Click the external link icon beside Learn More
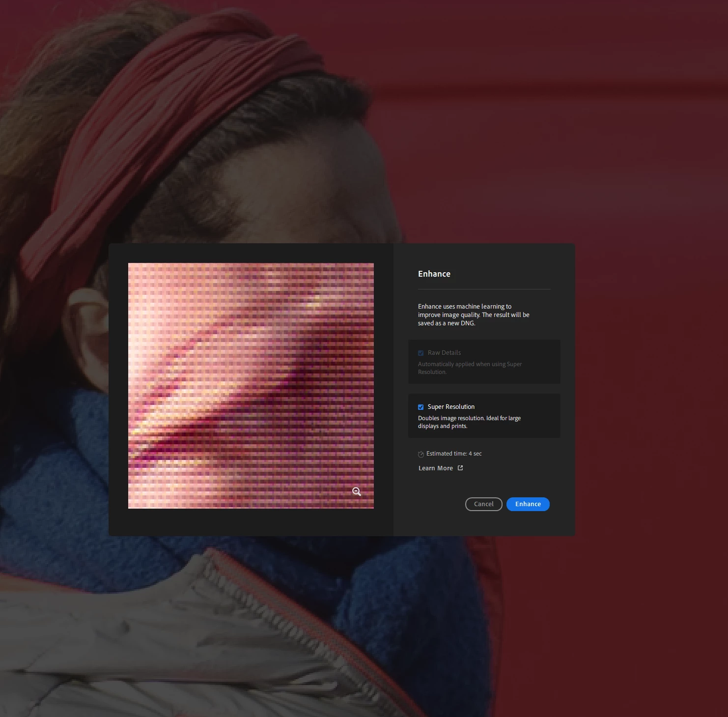The height and width of the screenshot is (717, 728). (460, 468)
